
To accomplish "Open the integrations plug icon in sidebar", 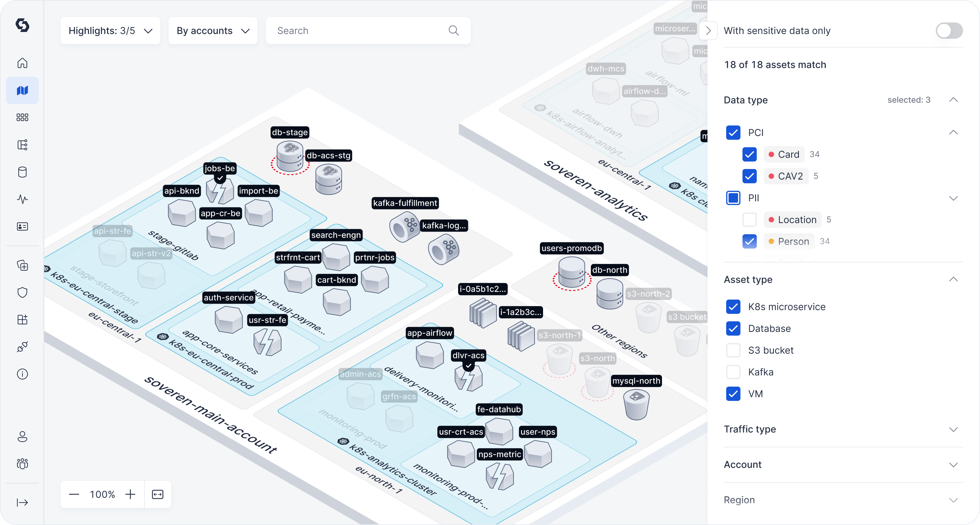I will tap(22, 346).
